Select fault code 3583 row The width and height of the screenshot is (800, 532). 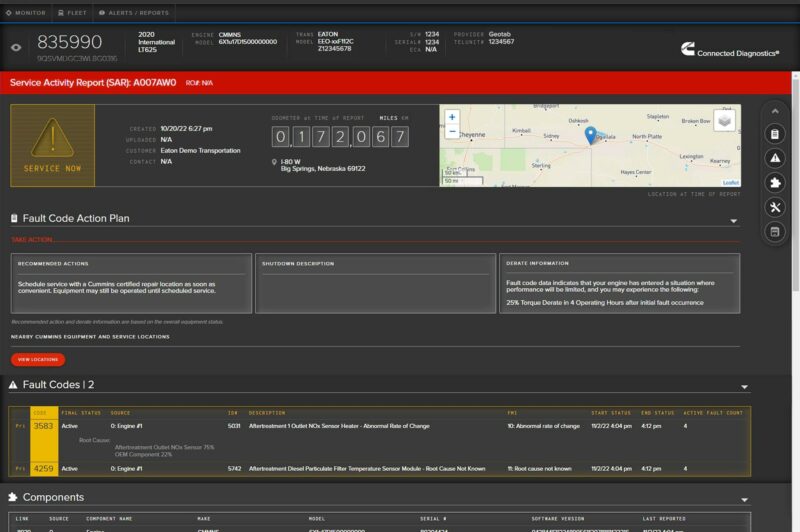click(x=43, y=425)
